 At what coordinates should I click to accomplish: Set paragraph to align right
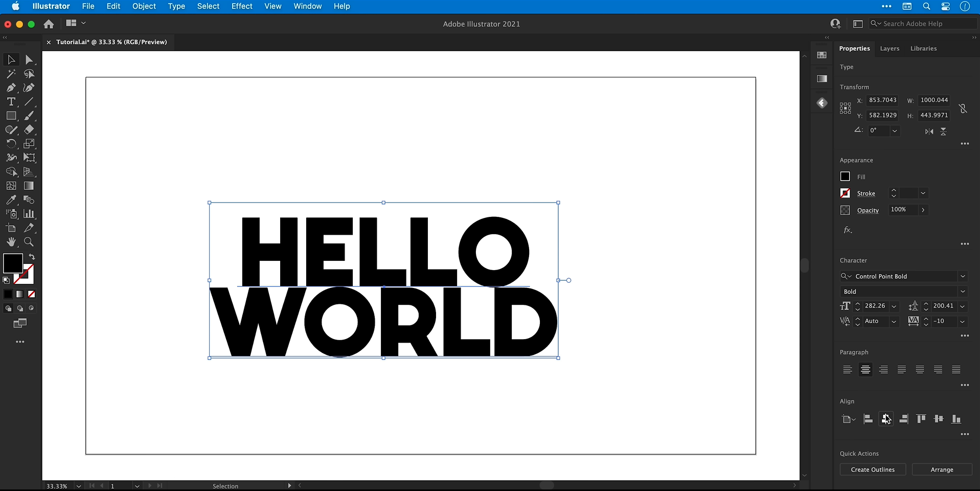click(x=884, y=370)
